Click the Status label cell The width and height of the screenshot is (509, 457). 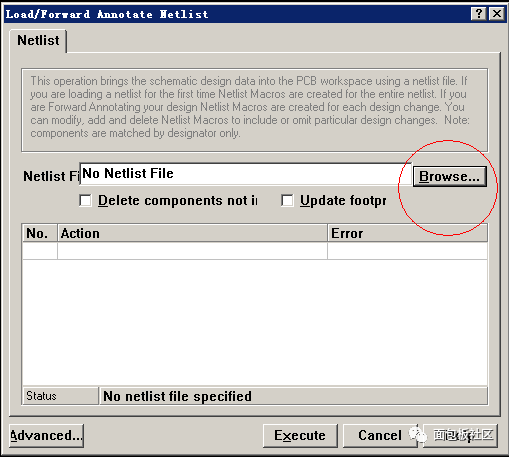pyautogui.click(x=60, y=396)
